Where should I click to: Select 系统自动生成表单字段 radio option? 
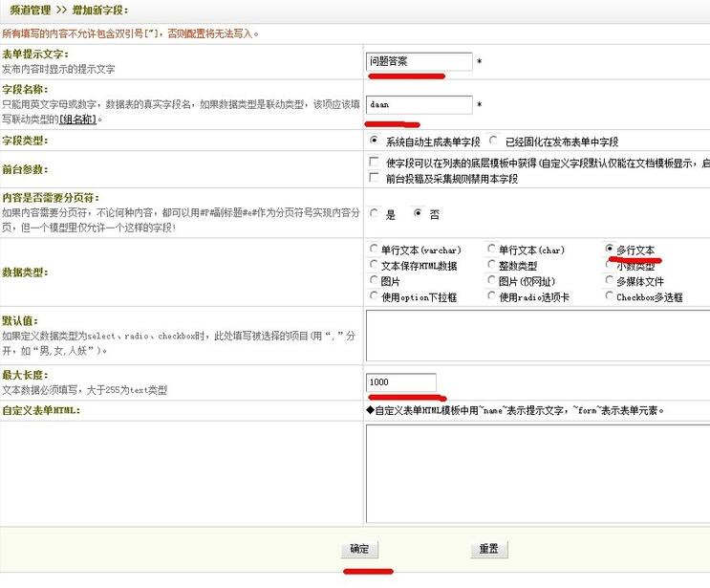(x=374, y=140)
